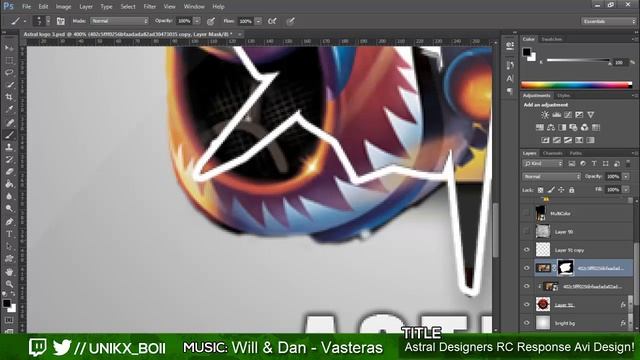640x360 pixels.
Task: Add a Black & White adjustment
Action: pyautogui.click(x=562, y=128)
